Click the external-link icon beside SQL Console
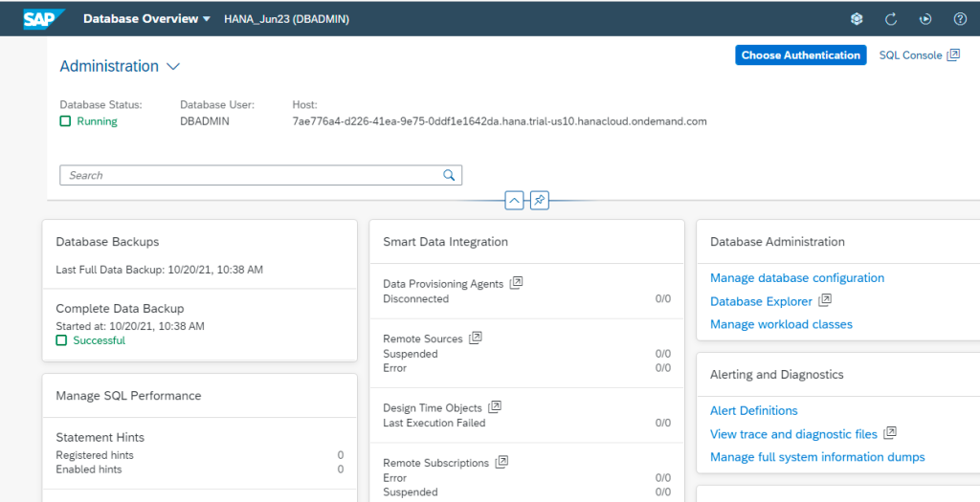This screenshot has height=502, width=980. point(953,55)
